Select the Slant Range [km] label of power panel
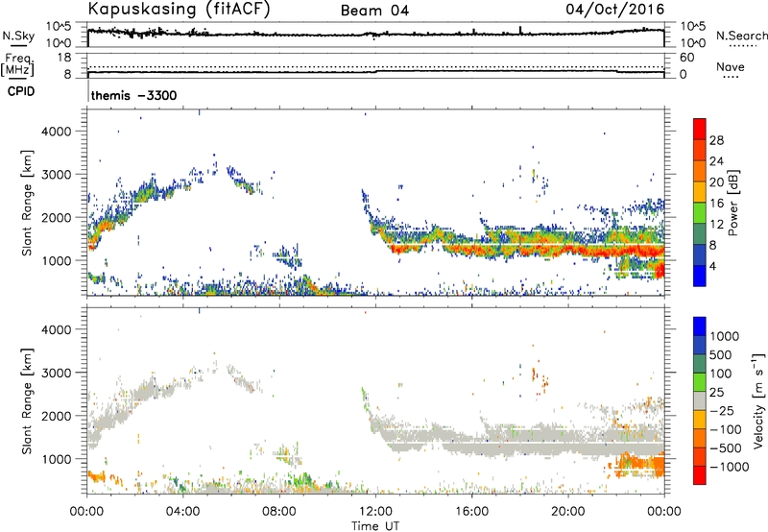768x532 pixels. tap(27, 203)
